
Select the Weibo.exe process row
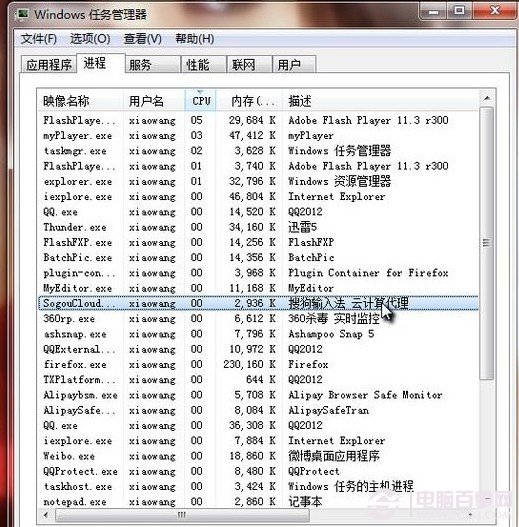258,456
